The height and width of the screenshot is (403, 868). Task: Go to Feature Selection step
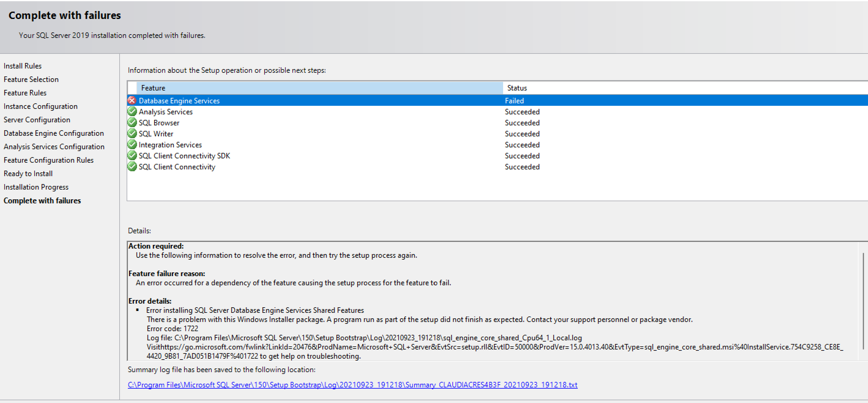click(x=31, y=79)
